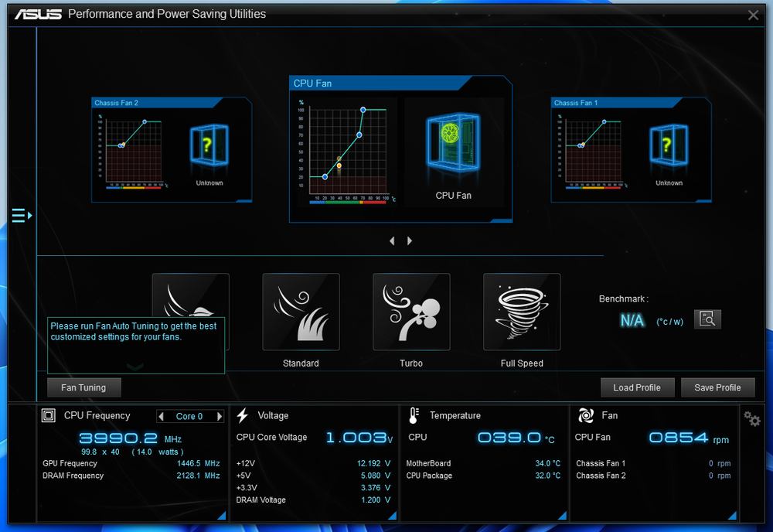Show previous fan with left arrow
773x532 pixels.
pyautogui.click(x=392, y=241)
